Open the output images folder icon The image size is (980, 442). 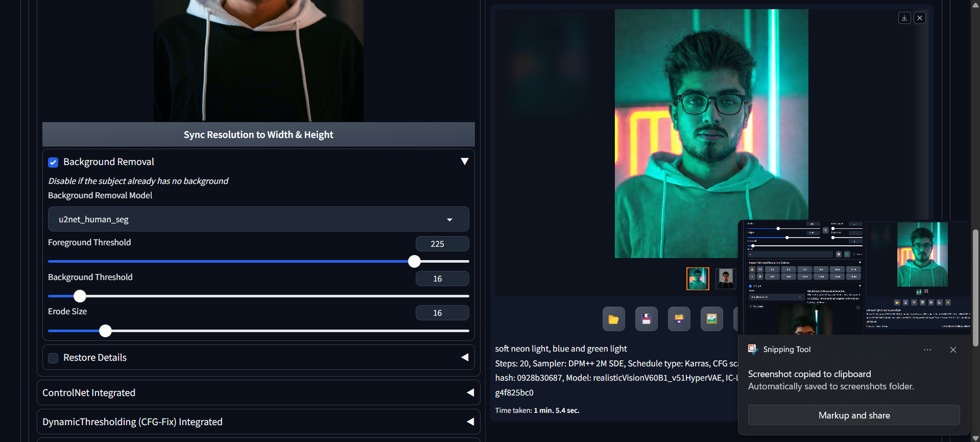[x=613, y=319]
